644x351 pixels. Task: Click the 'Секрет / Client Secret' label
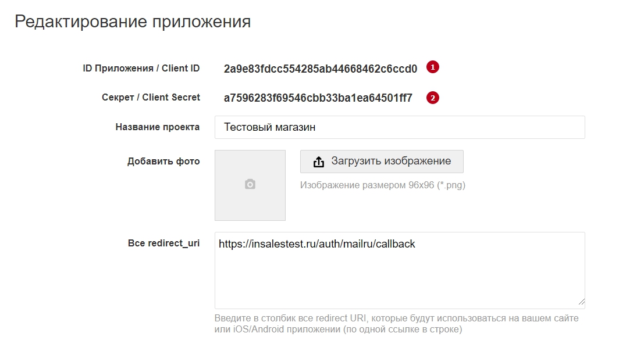(x=151, y=98)
